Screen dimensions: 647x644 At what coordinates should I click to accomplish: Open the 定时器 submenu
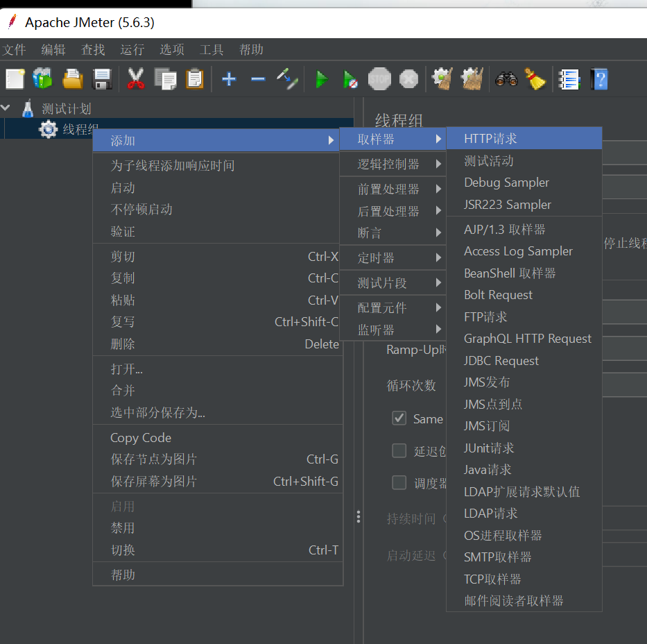(x=392, y=257)
